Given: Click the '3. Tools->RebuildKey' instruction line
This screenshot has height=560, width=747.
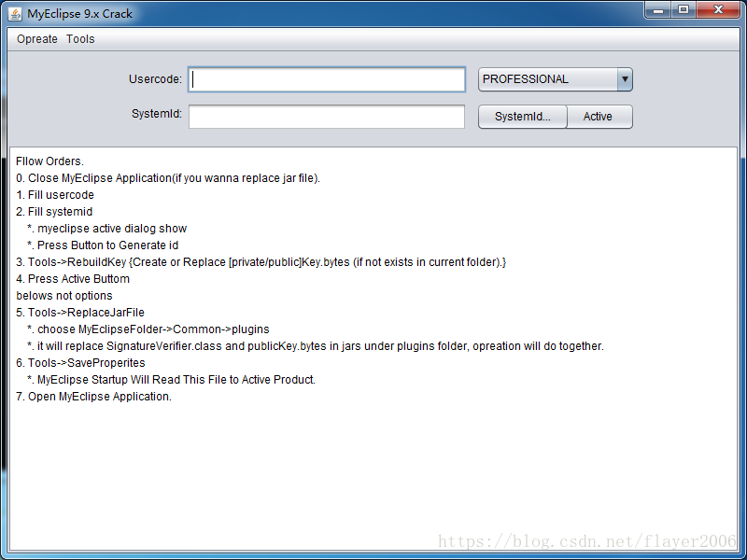Looking at the screenshot, I should (x=261, y=262).
